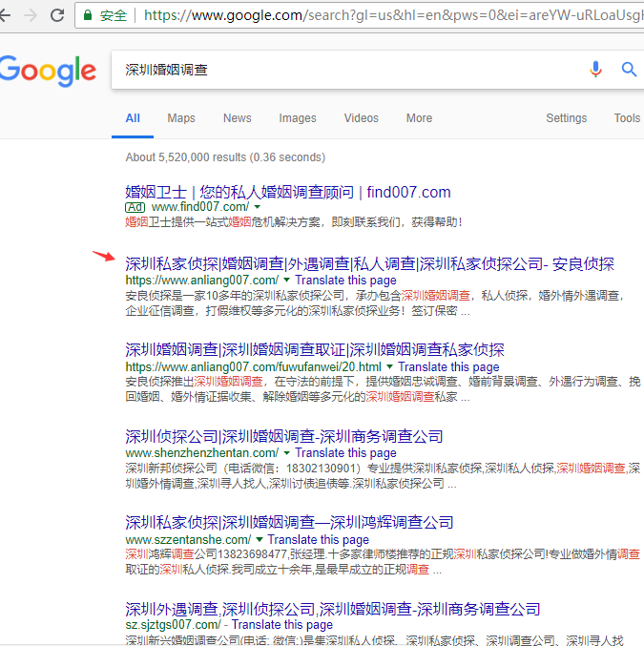Open 深圳婚姻调查取证 result title link

(315, 350)
